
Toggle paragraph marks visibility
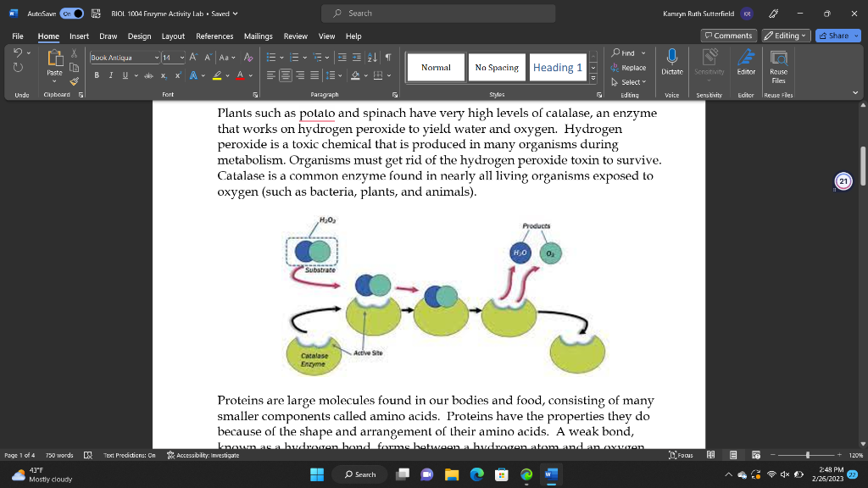[x=388, y=56]
